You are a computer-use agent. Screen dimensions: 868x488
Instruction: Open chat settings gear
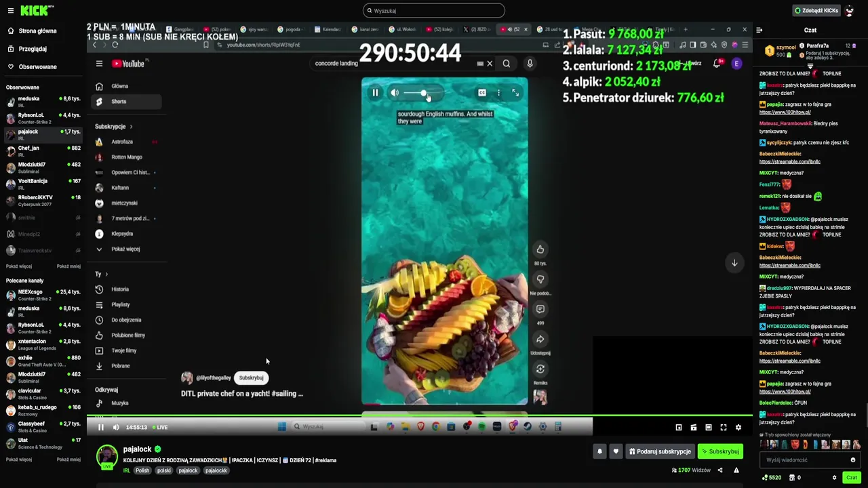pyautogui.click(x=834, y=478)
